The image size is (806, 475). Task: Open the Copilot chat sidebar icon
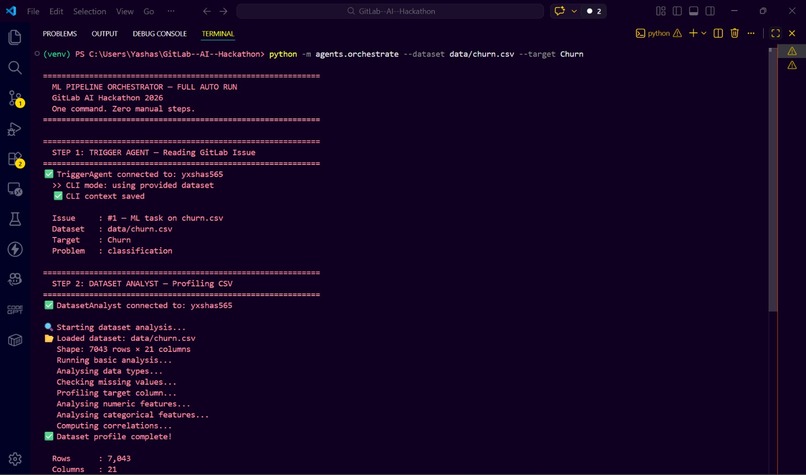(x=15, y=279)
